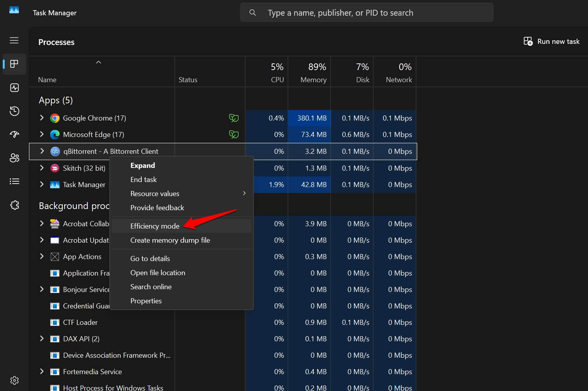
Task: Click the Fortemedia Service process icon
Action: [55, 372]
